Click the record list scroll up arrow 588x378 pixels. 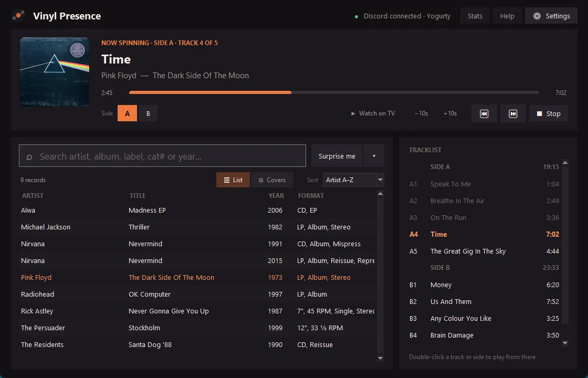coord(380,194)
